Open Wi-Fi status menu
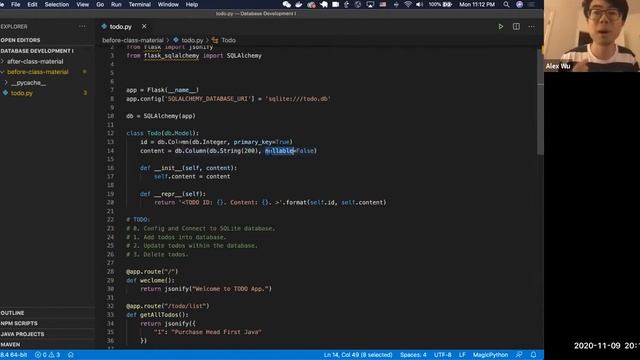 [x=407, y=4]
